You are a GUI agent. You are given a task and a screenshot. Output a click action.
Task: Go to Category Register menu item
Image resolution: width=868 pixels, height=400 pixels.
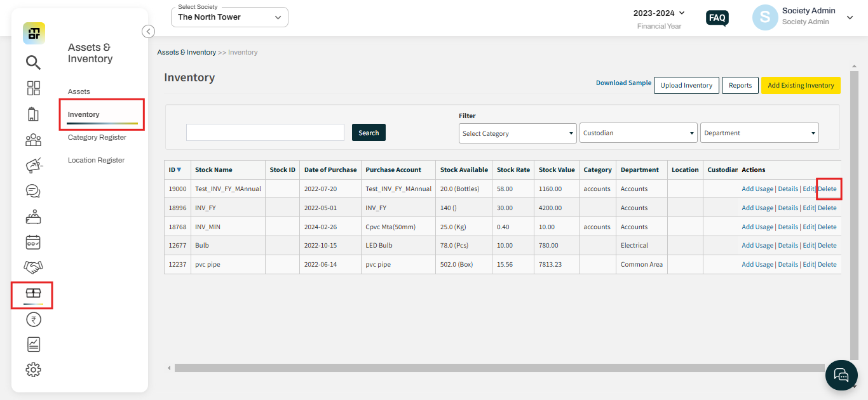click(x=97, y=137)
